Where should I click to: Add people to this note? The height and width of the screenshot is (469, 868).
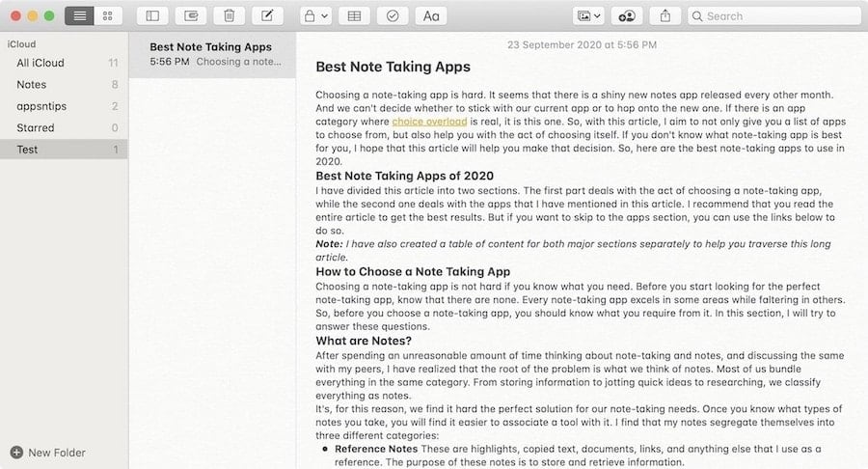click(627, 15)
